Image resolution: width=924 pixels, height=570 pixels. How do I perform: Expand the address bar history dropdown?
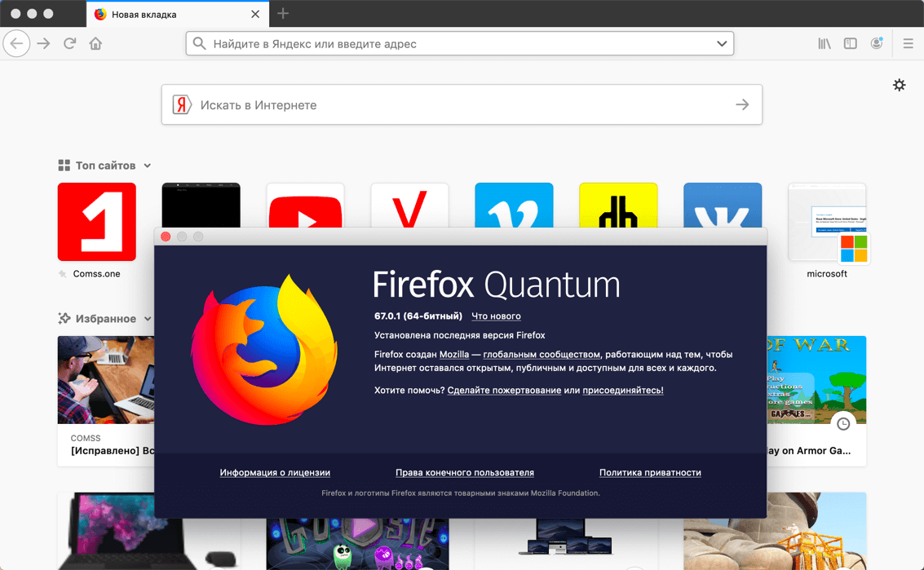(x=721, y=43)
